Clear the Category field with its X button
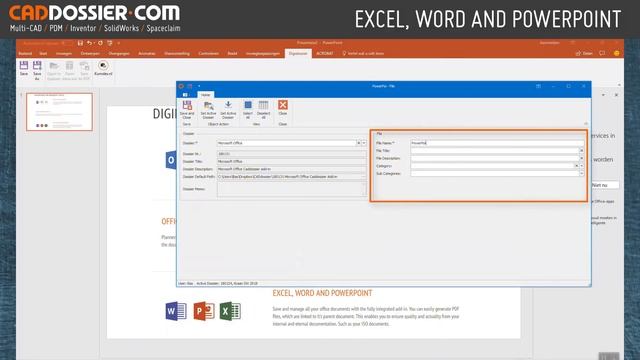This screenshot has height=360, width=640. pos(577,166)
